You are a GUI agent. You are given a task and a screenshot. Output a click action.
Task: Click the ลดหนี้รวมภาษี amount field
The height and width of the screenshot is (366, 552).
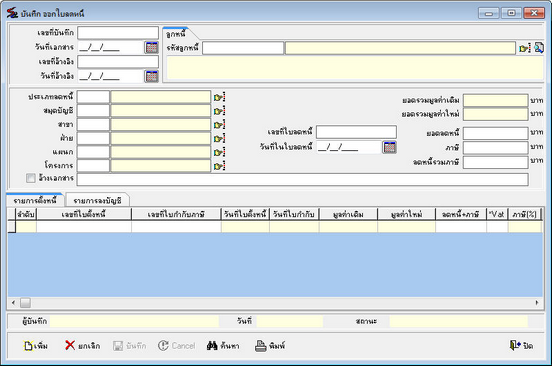coord(496,162)
